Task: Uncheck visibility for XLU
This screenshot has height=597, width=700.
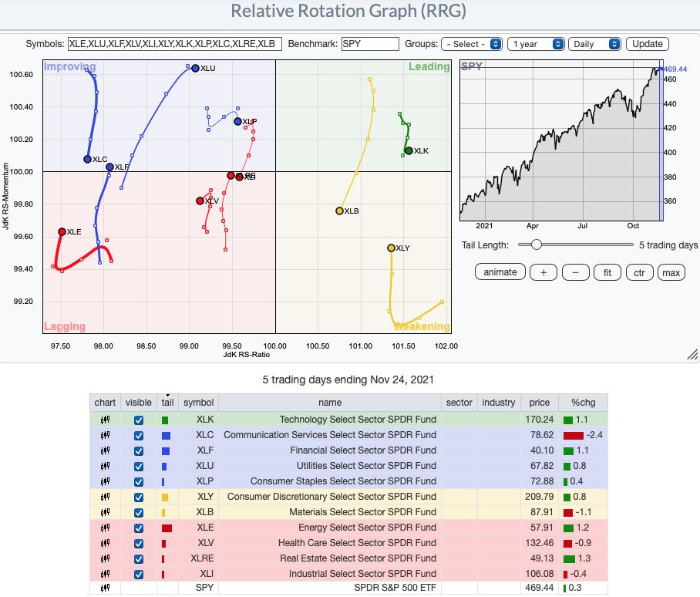Action: coord(139,466)
